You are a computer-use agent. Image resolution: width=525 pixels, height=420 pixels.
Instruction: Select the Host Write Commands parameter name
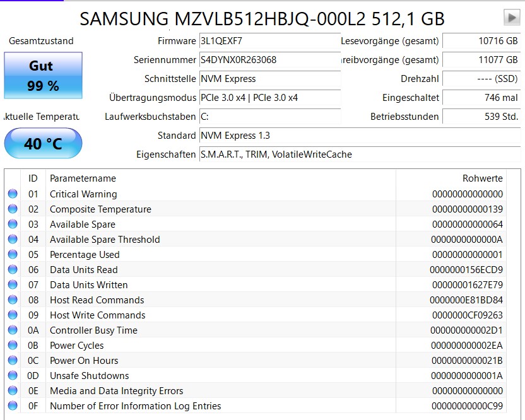tap(97, 315)
